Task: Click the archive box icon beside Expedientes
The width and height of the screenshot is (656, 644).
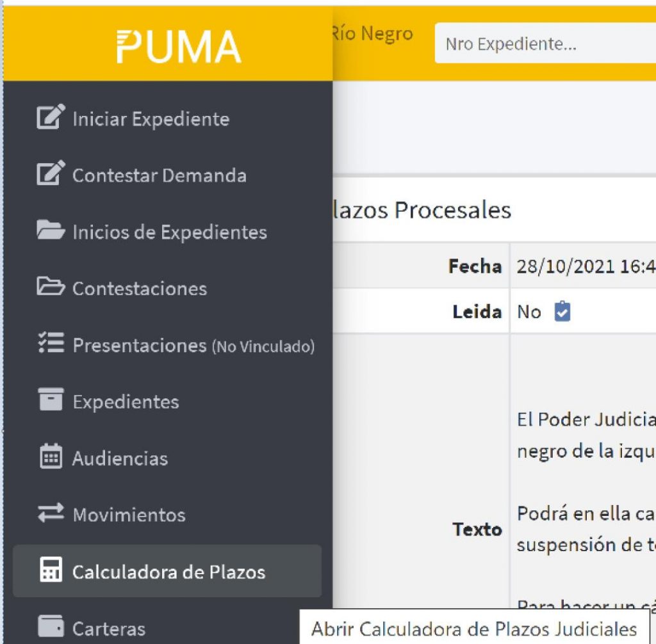Action: click(x=51, y=399)
